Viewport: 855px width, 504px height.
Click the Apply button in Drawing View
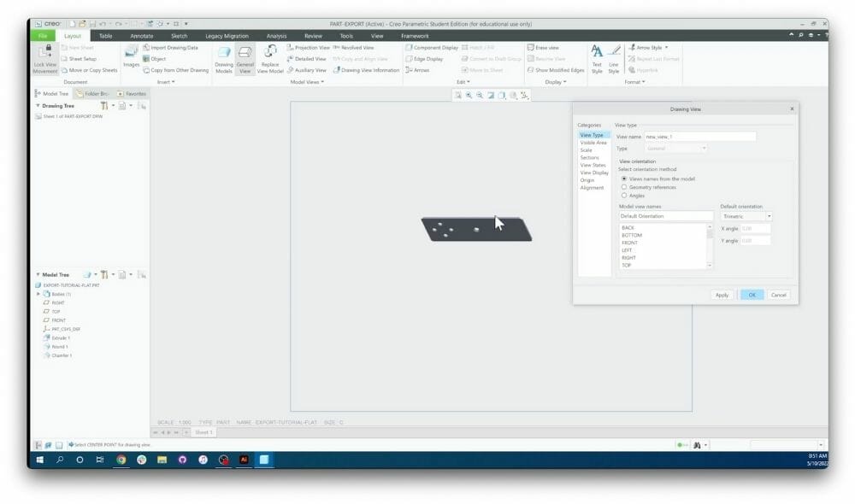(x=721, y=294)
